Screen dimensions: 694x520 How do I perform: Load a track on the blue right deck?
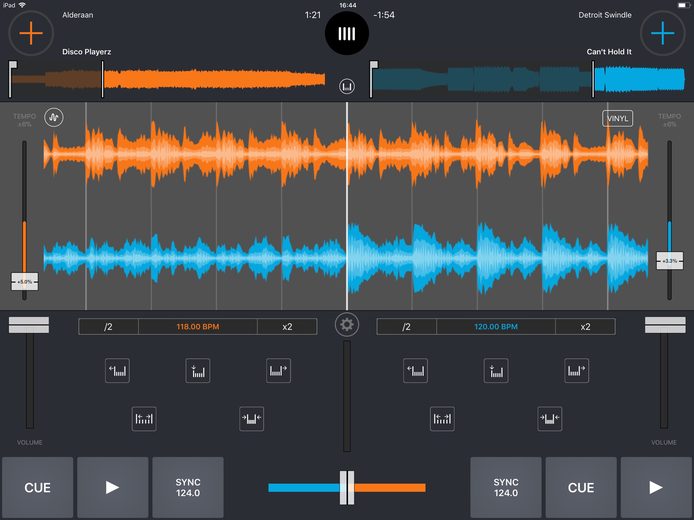[x=663, y=33]
